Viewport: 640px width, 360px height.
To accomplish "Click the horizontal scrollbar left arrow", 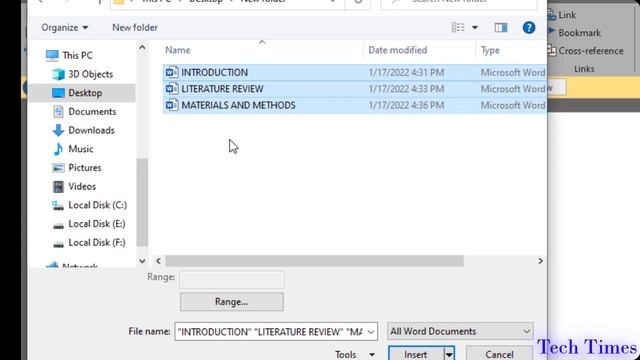I will [158, 261].
